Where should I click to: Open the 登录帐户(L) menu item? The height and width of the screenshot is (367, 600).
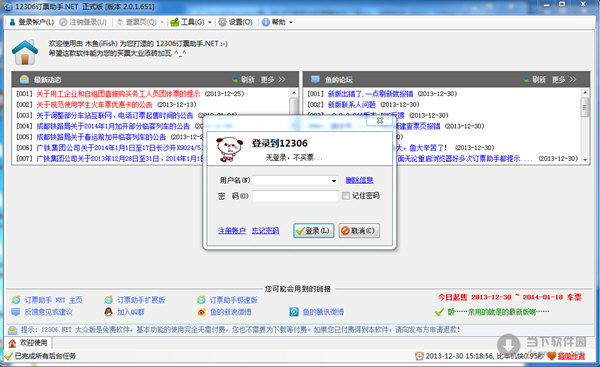pyautogui.click(x=32, y=22)
